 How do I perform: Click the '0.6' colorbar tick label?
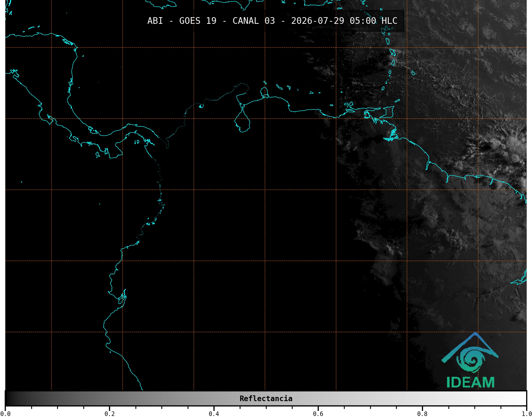tap(318, 414)
